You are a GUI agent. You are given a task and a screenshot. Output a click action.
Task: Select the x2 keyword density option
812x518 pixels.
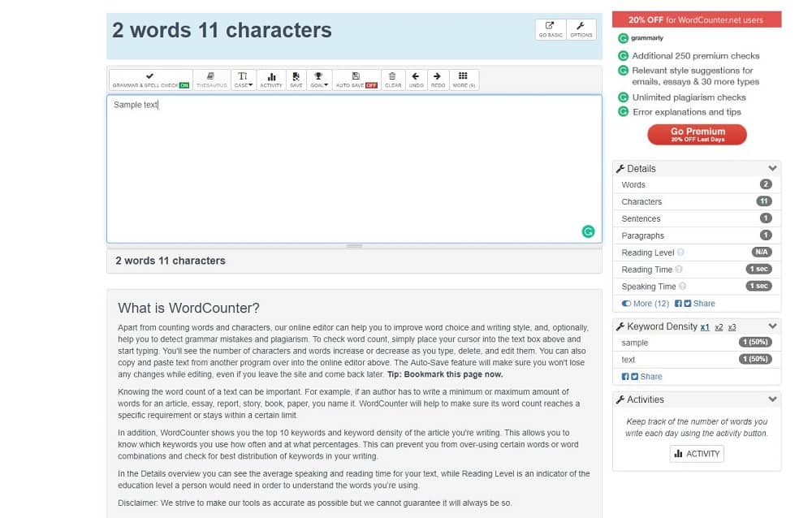coord(719,327)
